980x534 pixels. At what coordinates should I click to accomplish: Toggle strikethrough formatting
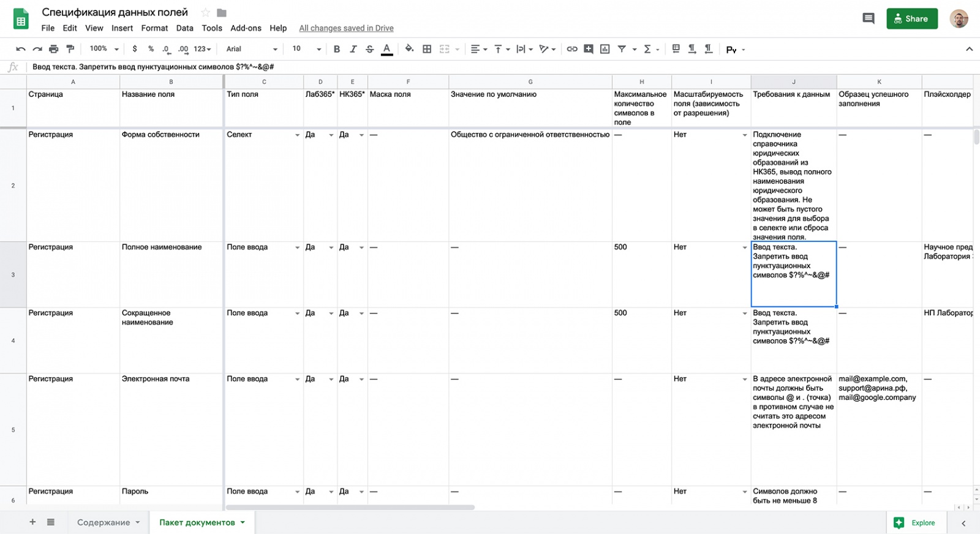(x=370, y=49)
